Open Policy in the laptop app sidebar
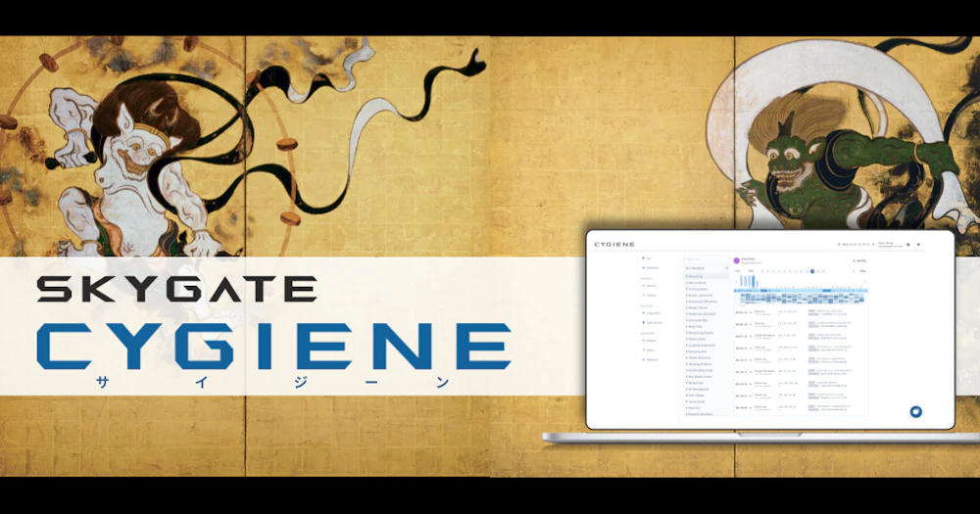Viewport: 980px width, 514px height. [x=648, y=350]
